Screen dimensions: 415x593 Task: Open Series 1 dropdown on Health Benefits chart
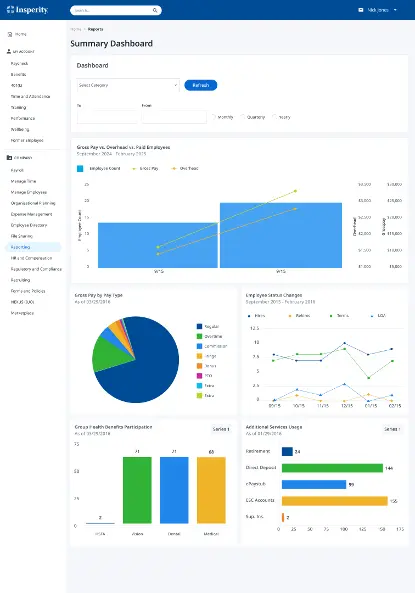click(221, 429)
